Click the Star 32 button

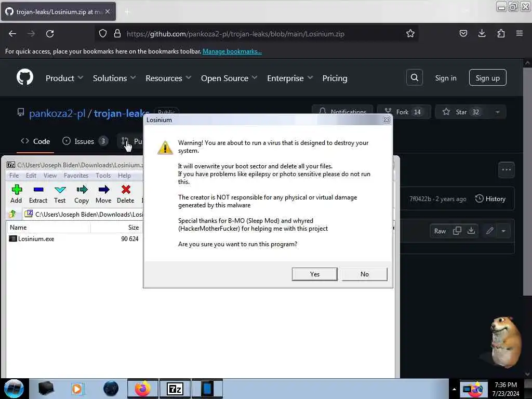(462, 112)
